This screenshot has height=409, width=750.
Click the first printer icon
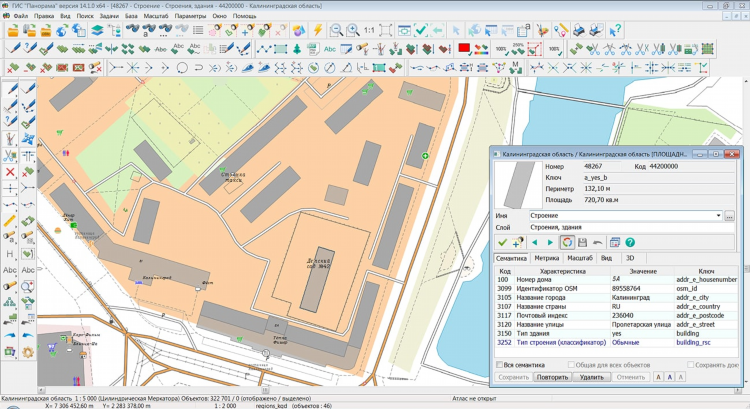(x=580, y=31)
